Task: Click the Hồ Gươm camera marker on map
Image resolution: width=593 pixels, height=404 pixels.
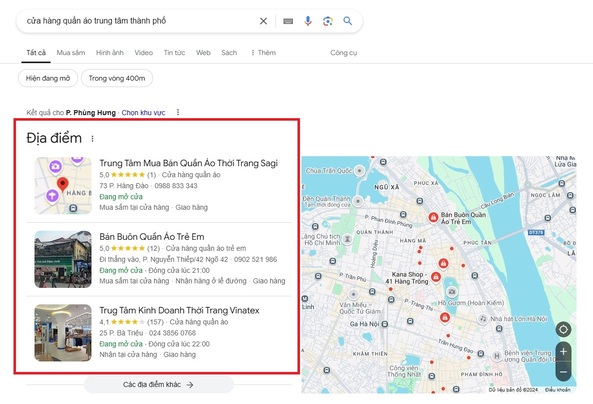Action: click(x=452, y=292)
